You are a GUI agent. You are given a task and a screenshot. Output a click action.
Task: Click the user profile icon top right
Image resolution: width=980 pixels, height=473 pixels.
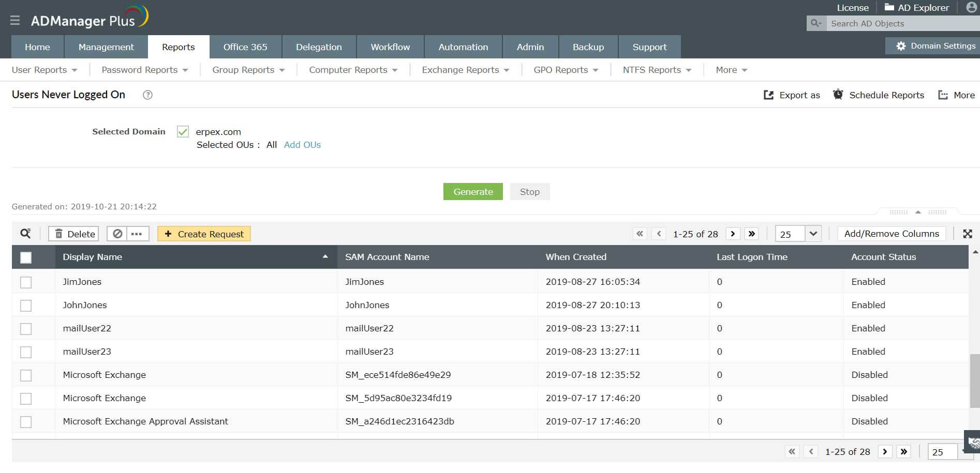(x=972, y=7)
